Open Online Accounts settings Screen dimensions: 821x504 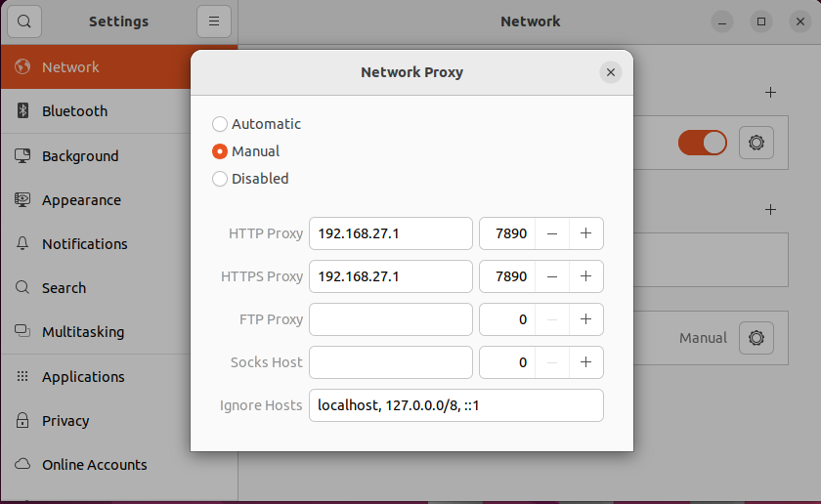pos(94,465)
